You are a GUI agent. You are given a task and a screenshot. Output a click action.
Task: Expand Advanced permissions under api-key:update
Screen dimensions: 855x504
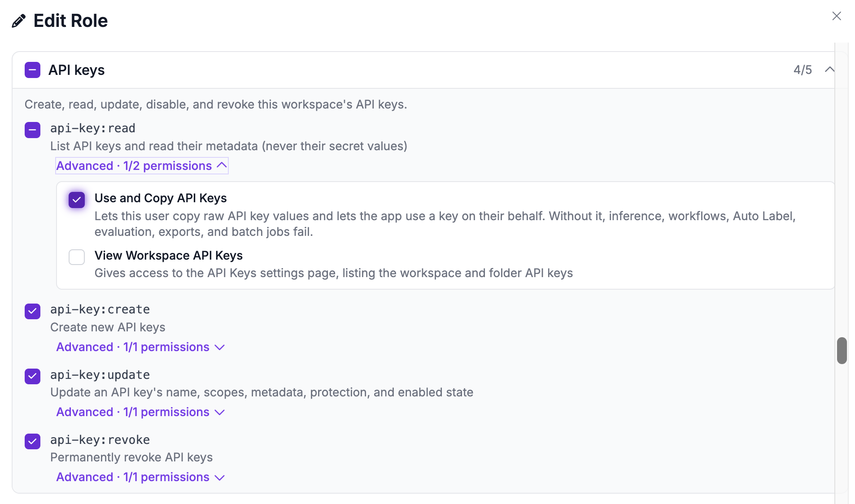tap(140, 412)
